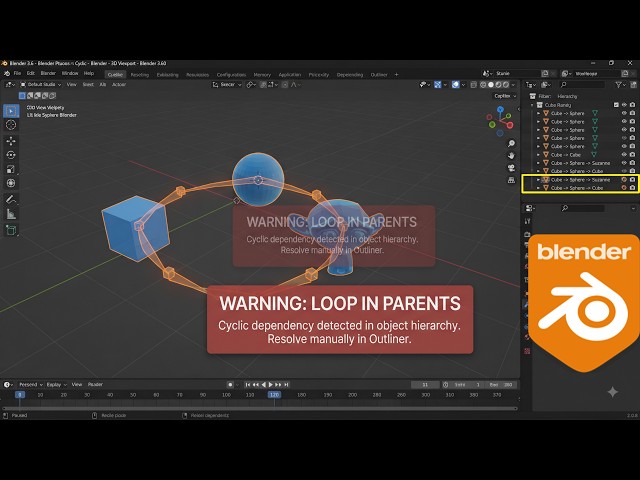Open the View menu in viewport header
Viewport: 640px width, 480px height.
[71, 84]
